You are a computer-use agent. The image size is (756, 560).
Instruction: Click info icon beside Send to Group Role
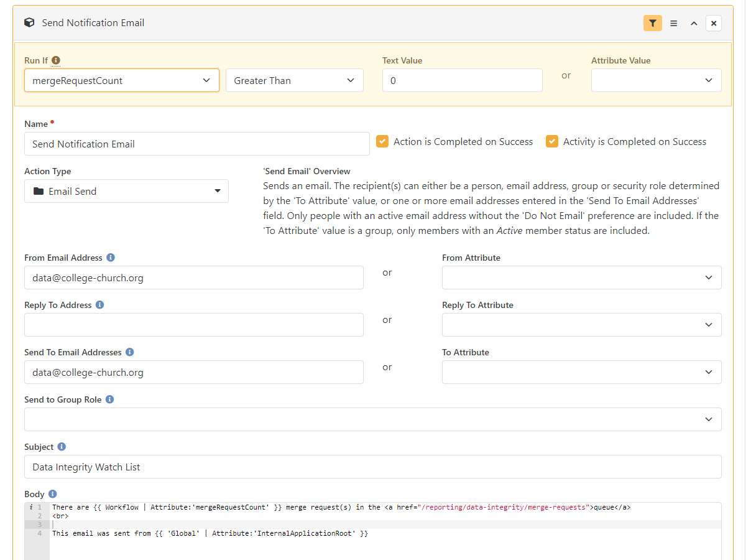[109, 399]
